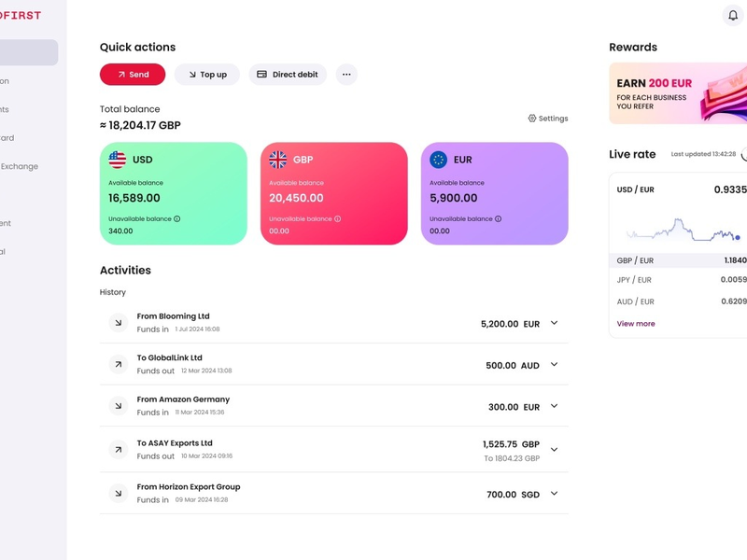Click View more under live rates
Screen dimensions: 747x560
pyautogui.click(x=636, y=324)
